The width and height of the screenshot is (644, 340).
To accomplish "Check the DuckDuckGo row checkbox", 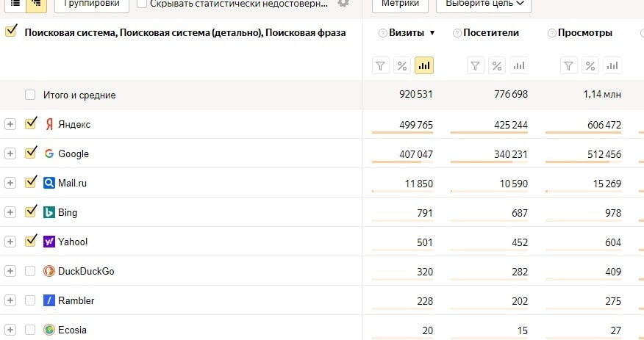I will click(x=30, y=271).
